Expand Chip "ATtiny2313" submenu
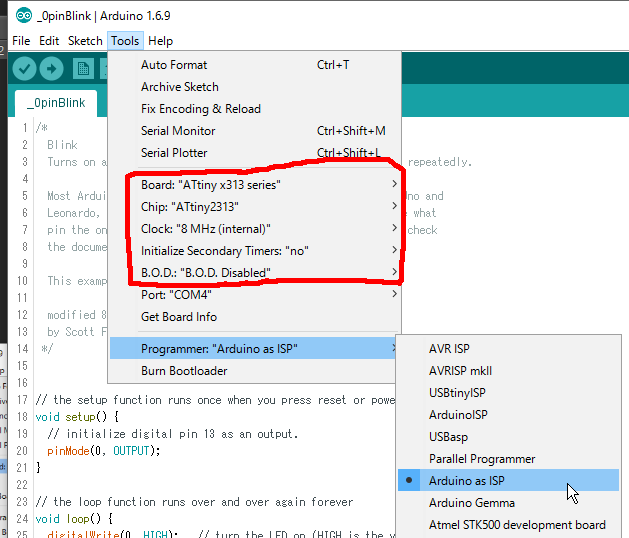Viewport: 629px width, 538px height. [x=255, y=207]
